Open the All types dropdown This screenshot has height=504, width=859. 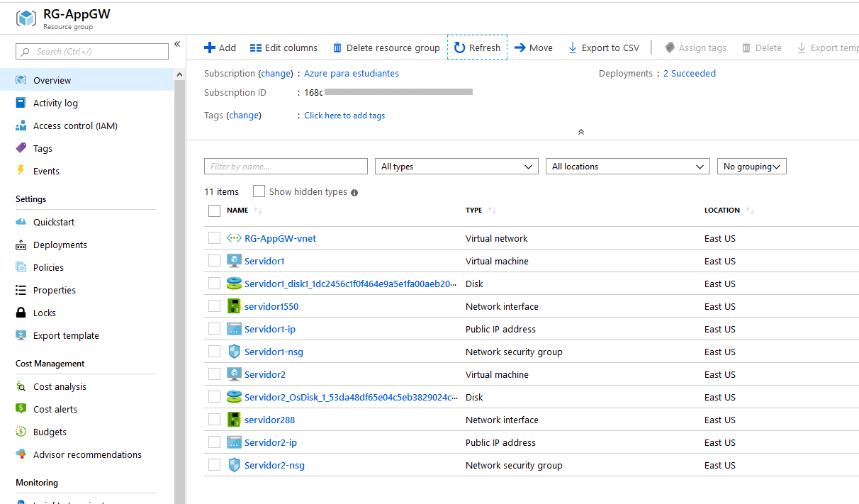pos(456,167)
